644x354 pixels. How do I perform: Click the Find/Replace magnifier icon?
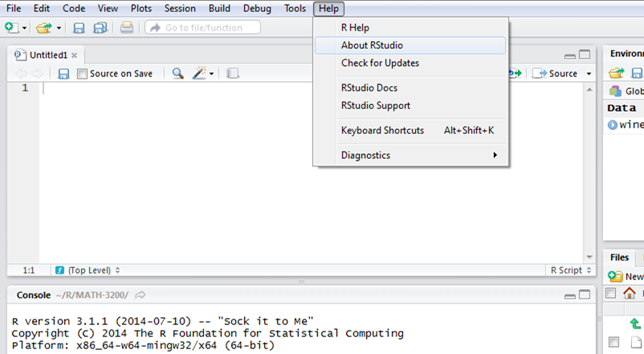click(x=177, y=74)
